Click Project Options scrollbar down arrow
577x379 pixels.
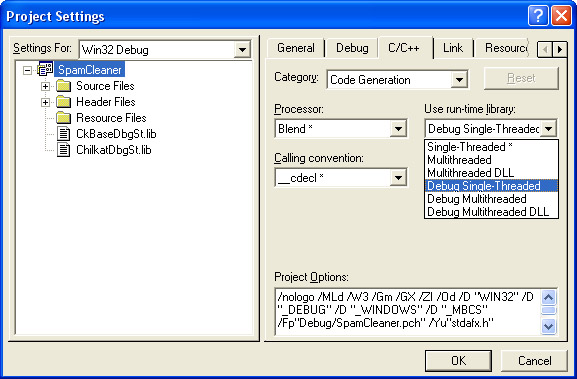(x=549, y=326)
